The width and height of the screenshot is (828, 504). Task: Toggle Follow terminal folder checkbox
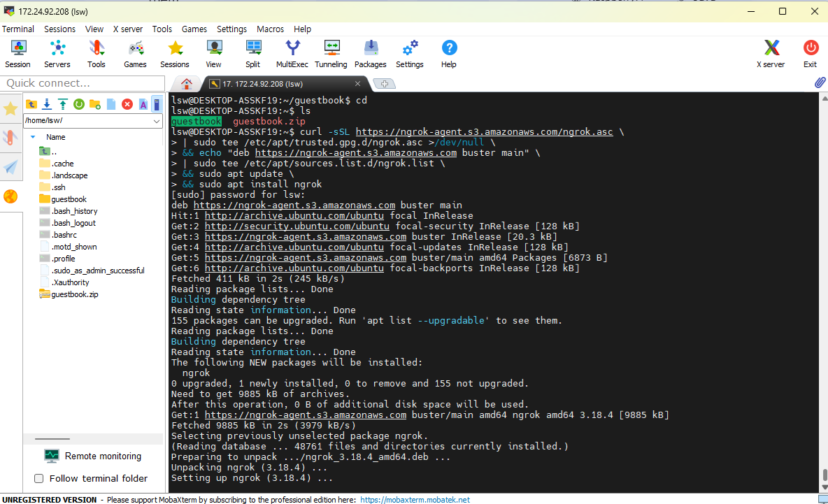coord(38,479)
